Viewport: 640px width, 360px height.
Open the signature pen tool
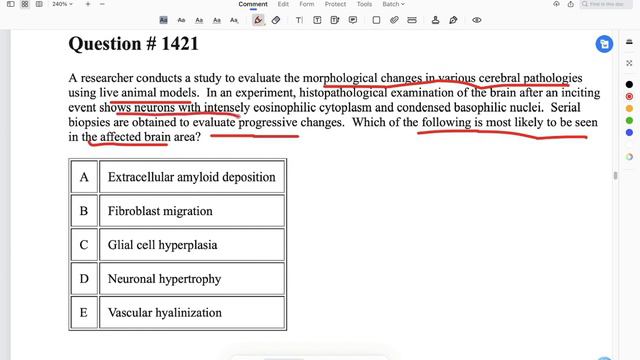click(x=453, y=20)
